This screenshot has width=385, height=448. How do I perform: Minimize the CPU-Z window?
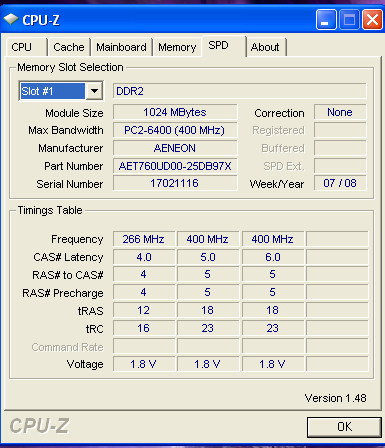tap(326, 20)
